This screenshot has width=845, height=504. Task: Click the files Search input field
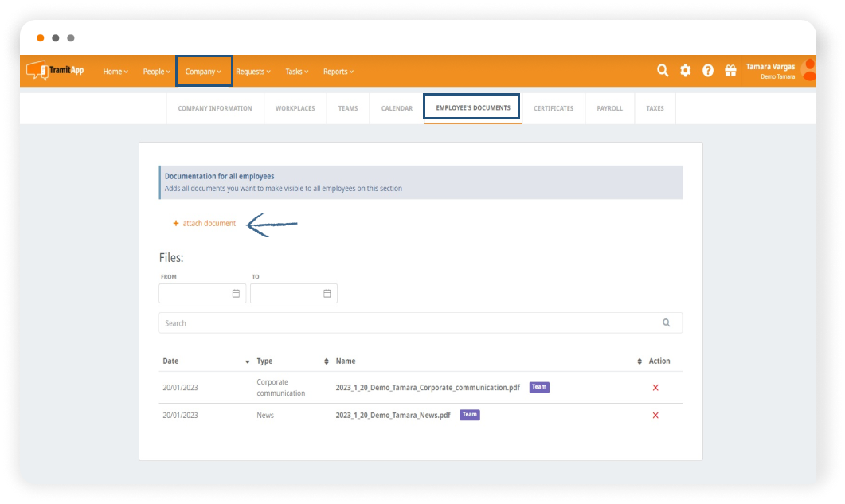click(x=406, y=323)
